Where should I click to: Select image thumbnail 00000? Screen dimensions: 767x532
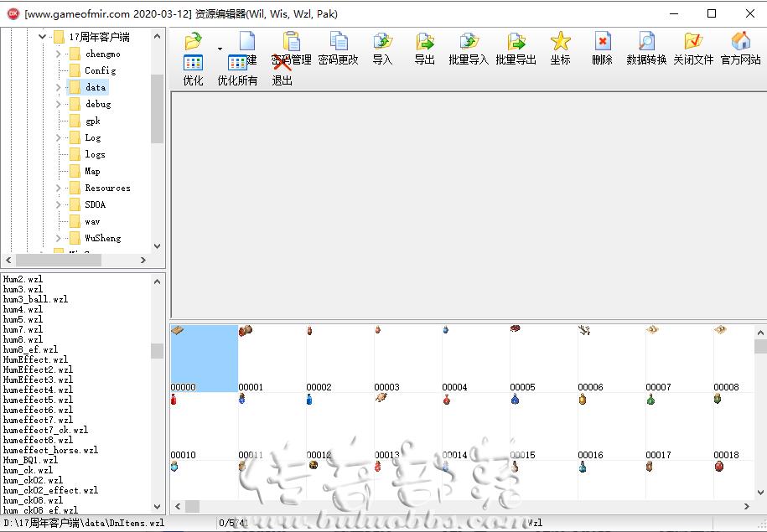click(x=204, y=359)
